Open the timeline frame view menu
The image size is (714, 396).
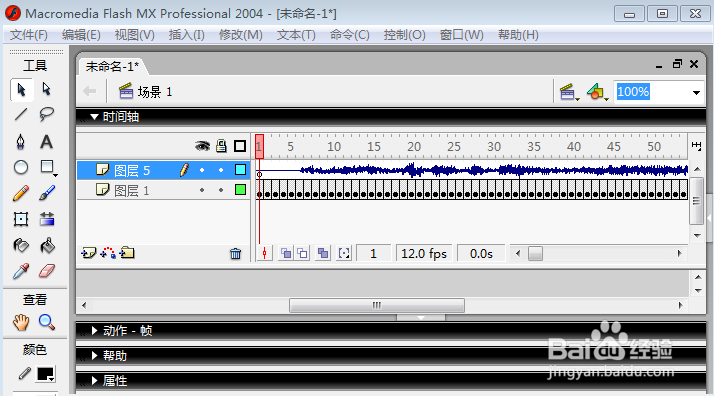click(696, 146)
